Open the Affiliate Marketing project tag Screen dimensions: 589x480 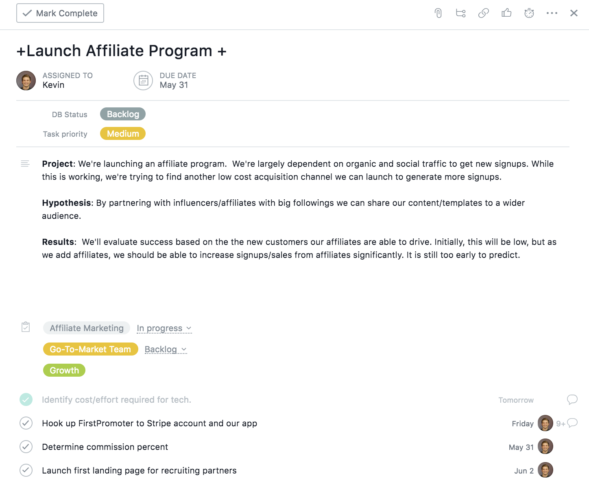point(86,328)
